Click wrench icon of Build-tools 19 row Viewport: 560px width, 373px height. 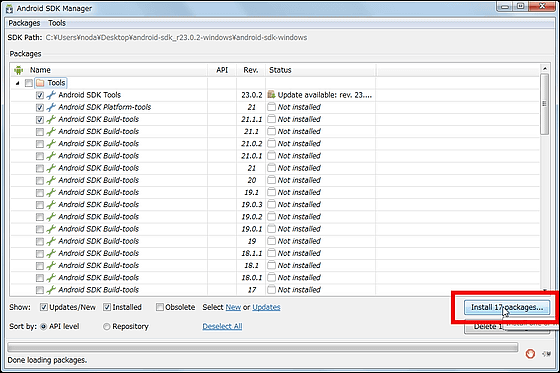point(51,241)
